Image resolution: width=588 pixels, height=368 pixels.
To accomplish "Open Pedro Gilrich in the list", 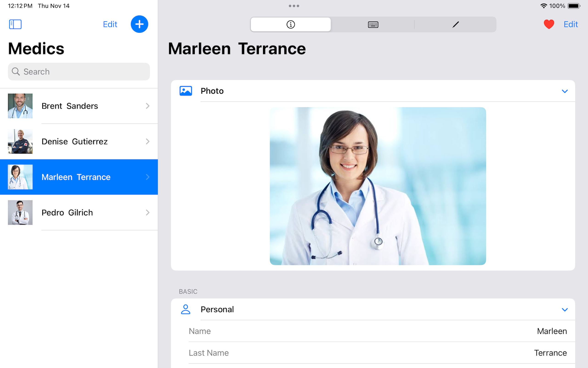I will click(79, 213).
